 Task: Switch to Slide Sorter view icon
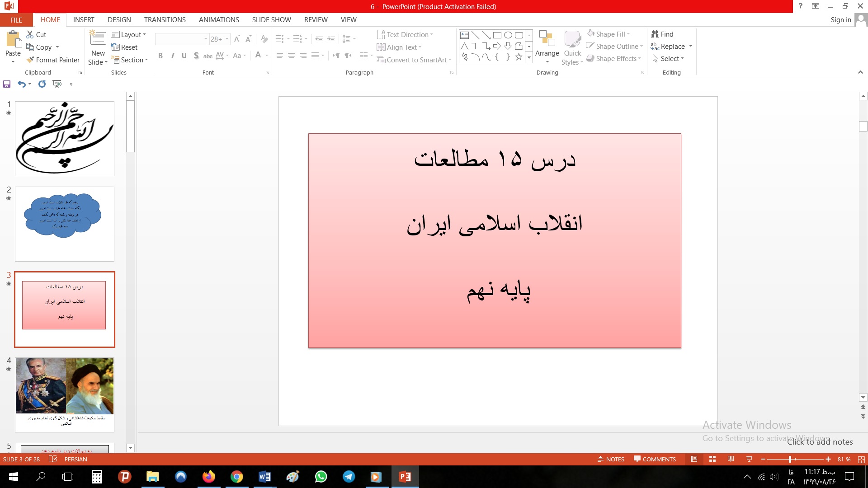[712, 459]
